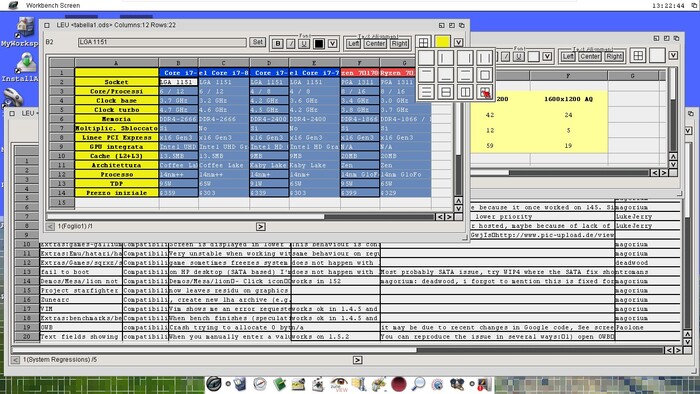Viewport: 700px width, 394px height.
Task: Apply left and right borders option
Action: (484, 58)
